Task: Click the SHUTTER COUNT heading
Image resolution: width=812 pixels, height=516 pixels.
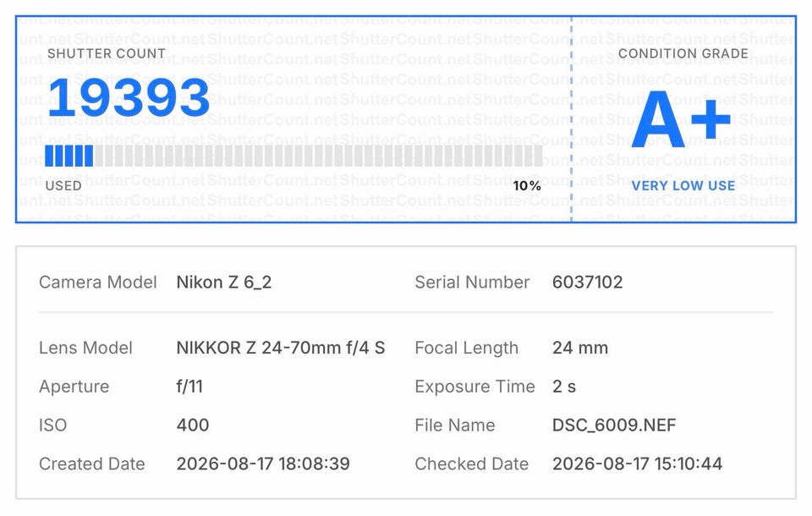Action: (107, 53)
